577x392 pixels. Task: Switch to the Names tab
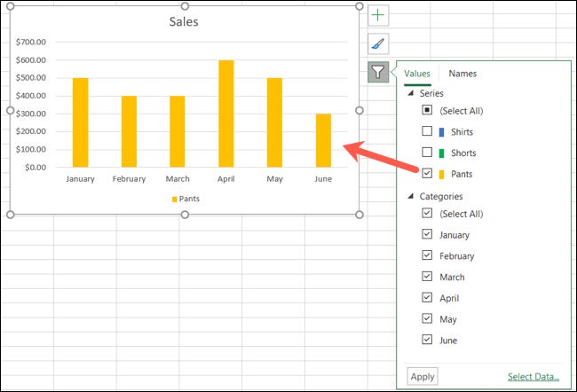pyautogui.click(x=462, y=74)
